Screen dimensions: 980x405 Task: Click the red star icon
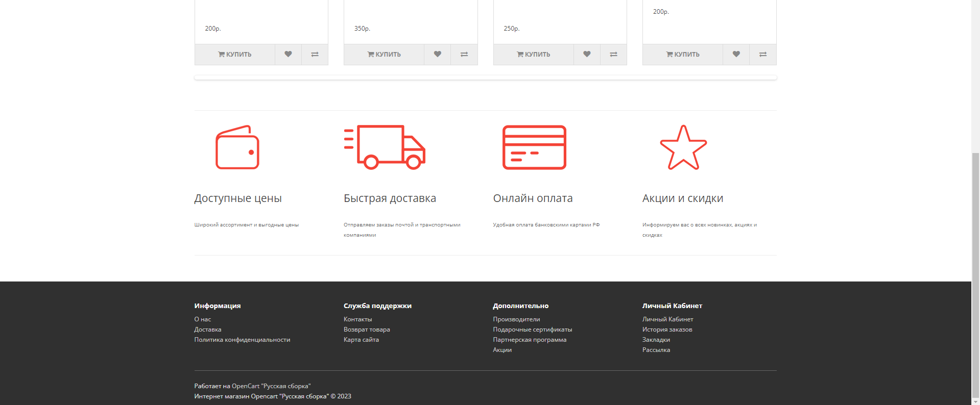coord(683,147)
